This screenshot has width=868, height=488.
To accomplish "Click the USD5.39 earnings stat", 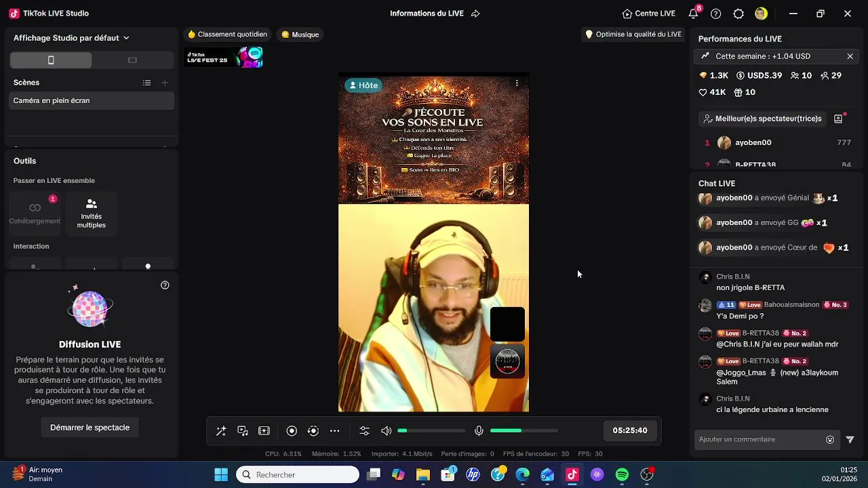I will pos(759,75).
